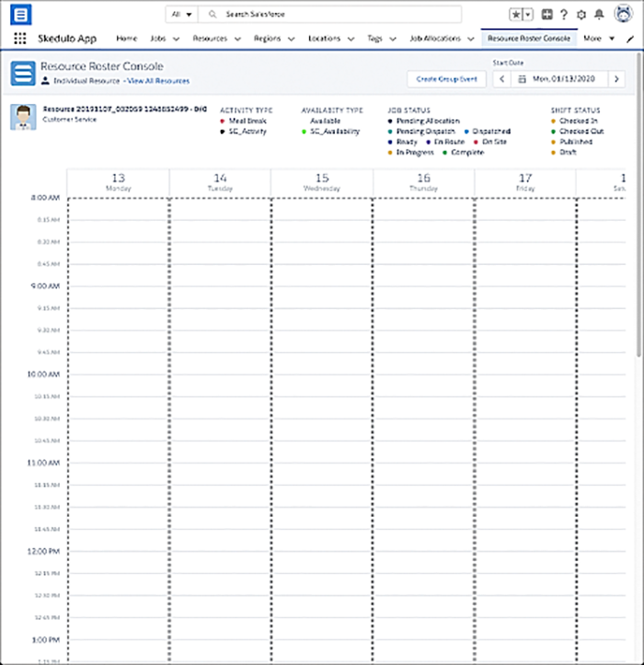
Task: Click the Resource Roster Console page icon
Action: (x=23, y=73)
